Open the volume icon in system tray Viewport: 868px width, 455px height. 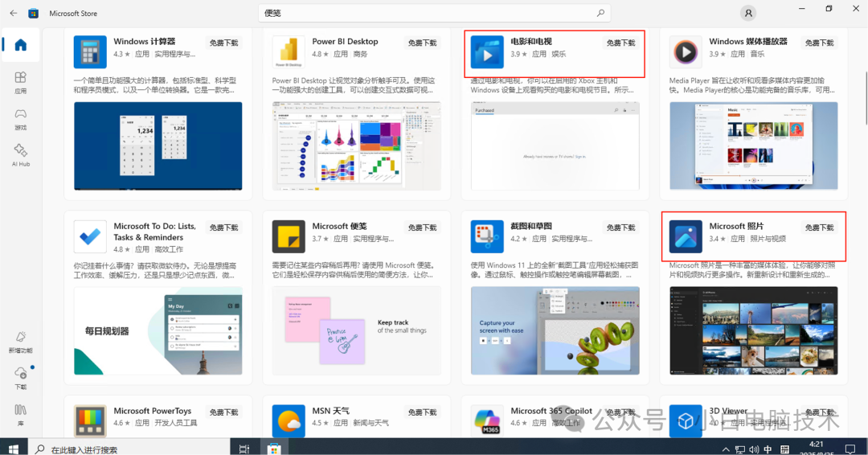tap(754, 449)
